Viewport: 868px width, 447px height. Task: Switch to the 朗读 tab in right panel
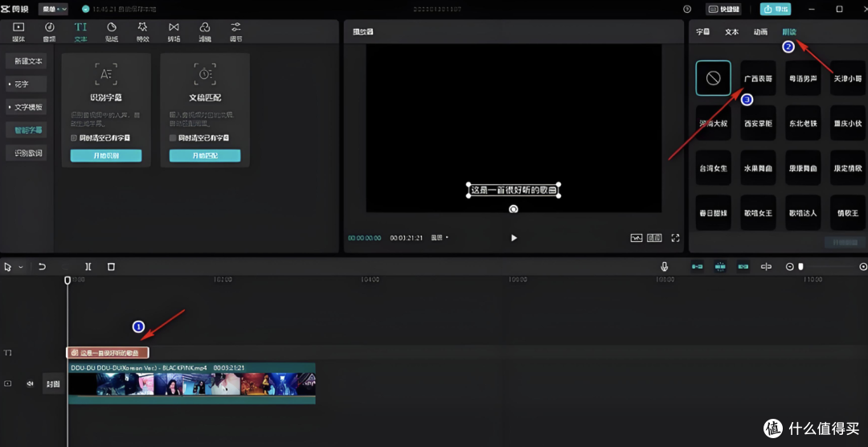789,32
